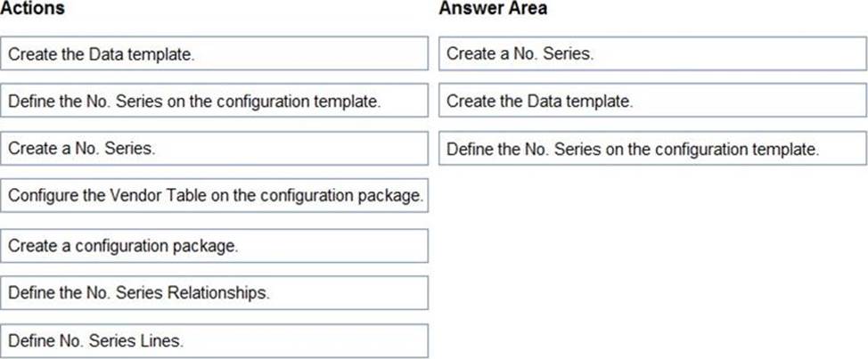Select 'Create the Data template' in Answer Area

pyautogui.click(x=652, y=102)
